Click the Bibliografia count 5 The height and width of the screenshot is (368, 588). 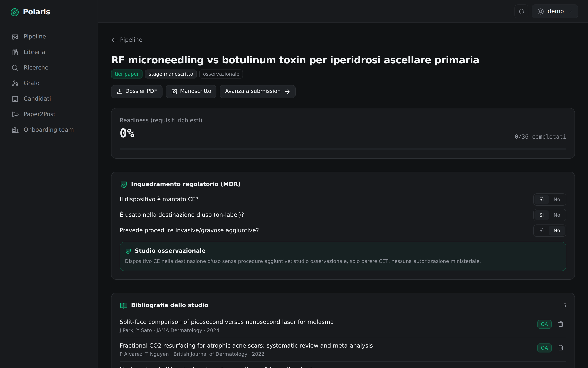pyautogui.click(x=565, y=305)
